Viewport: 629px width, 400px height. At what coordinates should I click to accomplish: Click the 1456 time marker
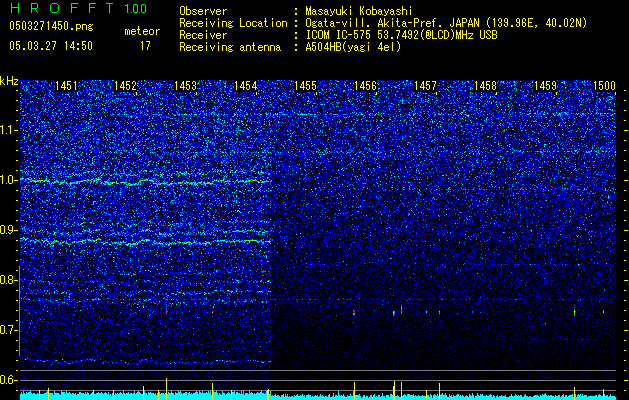click(x=365, y=86)
